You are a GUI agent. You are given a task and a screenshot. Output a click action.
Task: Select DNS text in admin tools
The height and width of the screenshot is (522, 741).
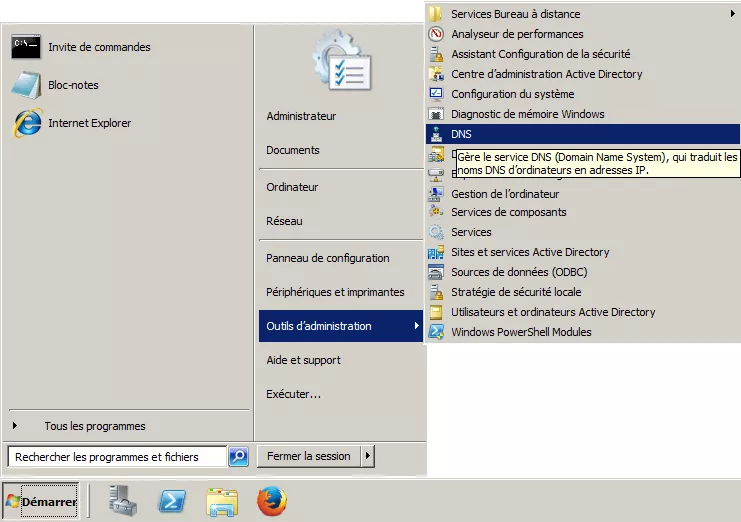[461, 134]
